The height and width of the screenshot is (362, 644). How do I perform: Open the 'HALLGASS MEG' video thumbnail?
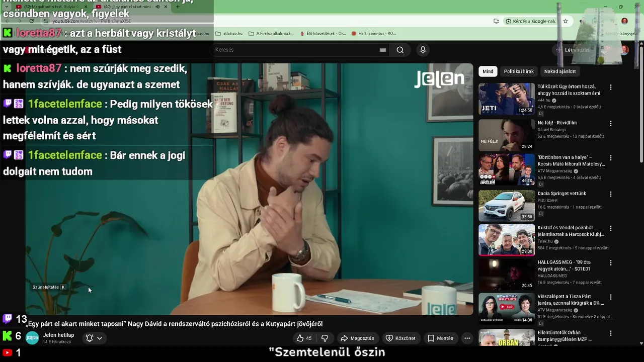tap(507, 274)
